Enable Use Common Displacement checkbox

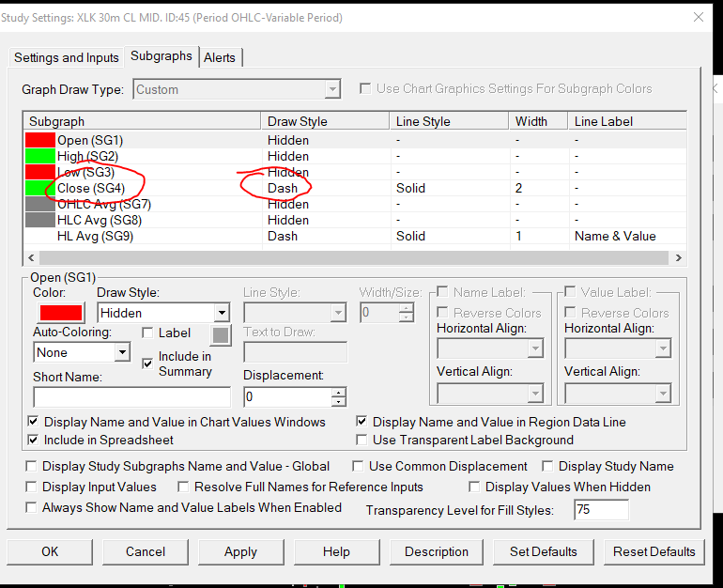(358, 466)
